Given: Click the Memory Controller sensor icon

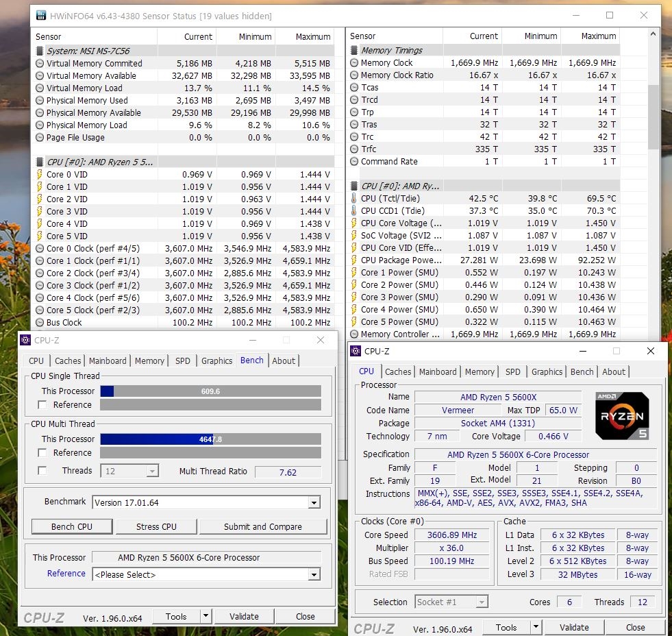Looking at the screenshot, I should coord(354,334).
